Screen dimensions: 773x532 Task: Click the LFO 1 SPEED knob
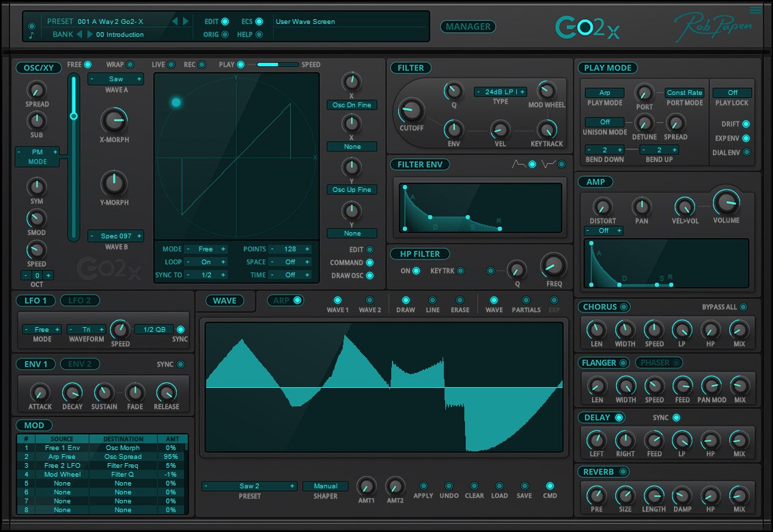pyautogui.click(x=120, y=329)
